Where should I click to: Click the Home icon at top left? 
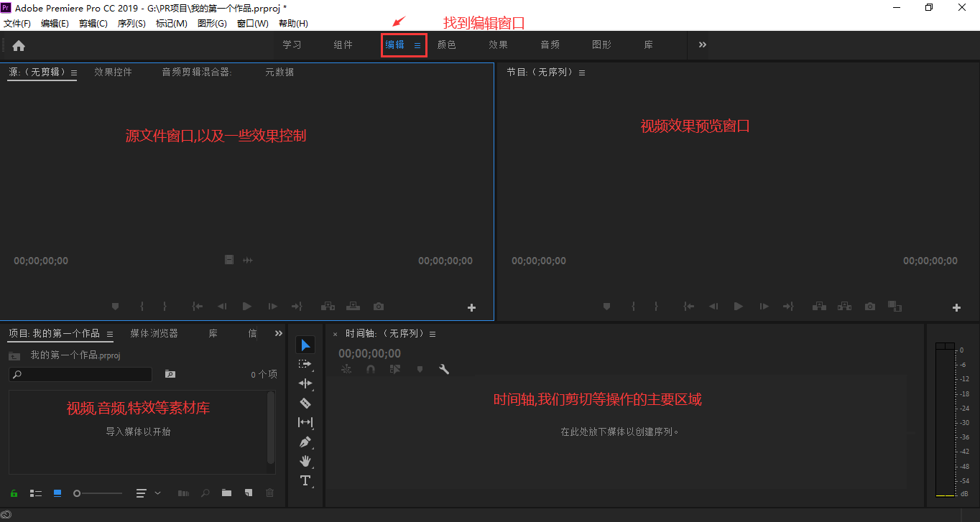18,45
